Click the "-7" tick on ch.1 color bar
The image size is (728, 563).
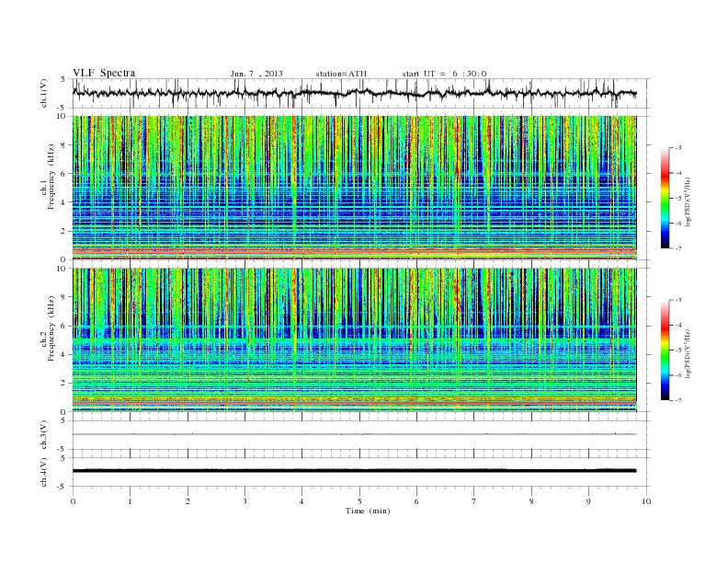pyautogui.click(x=678, y=248)
